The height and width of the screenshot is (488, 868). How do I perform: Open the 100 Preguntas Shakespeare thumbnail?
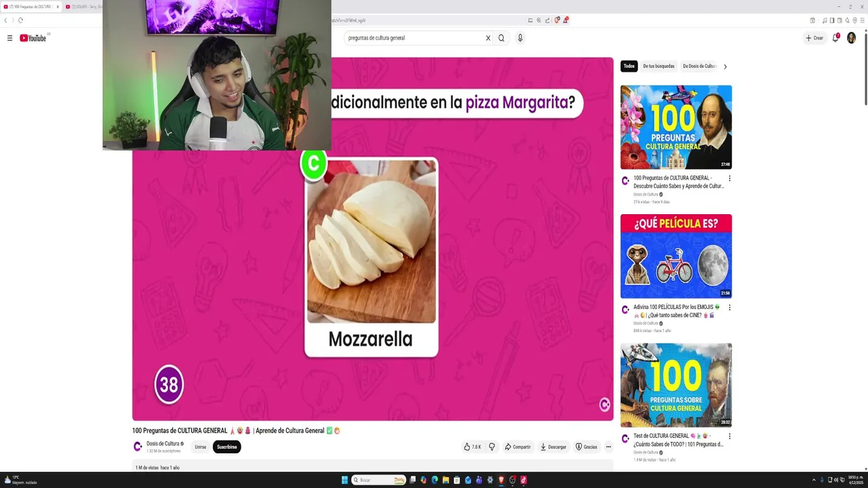pyautogui.click(x=676, y=127)
